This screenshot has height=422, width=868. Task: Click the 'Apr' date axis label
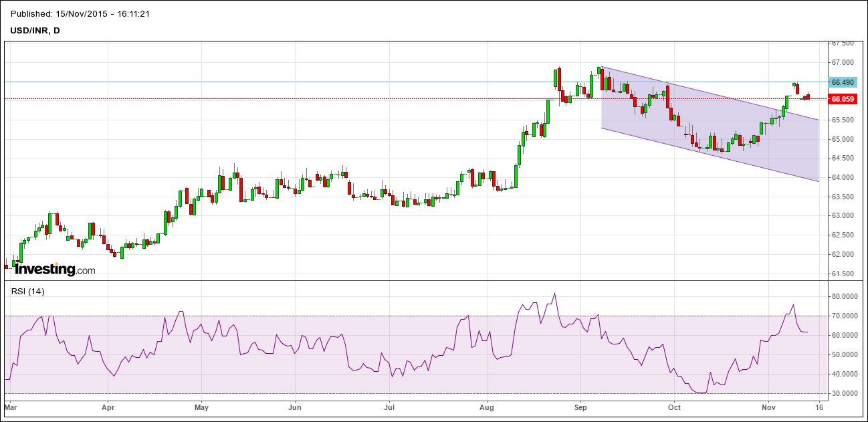pos(108,406)
